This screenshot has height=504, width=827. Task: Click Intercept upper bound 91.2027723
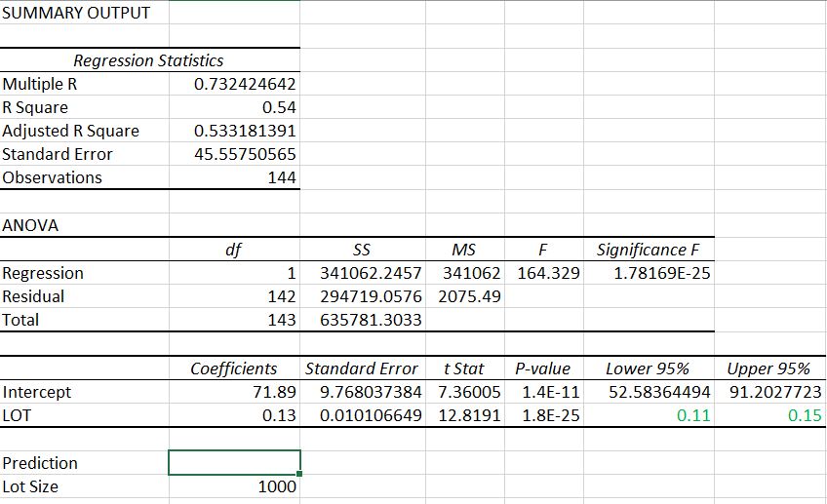(x=775, y=392)
